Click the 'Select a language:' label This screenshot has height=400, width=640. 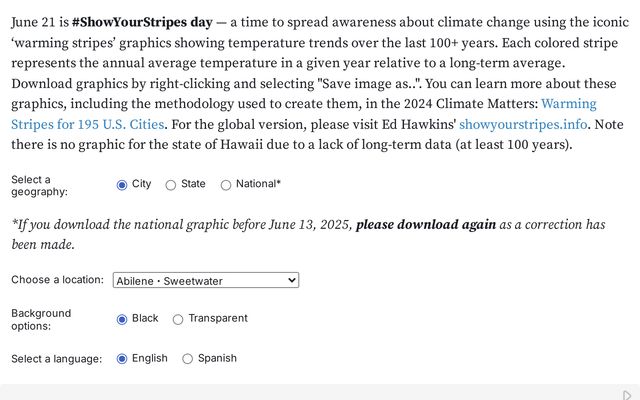56,359
